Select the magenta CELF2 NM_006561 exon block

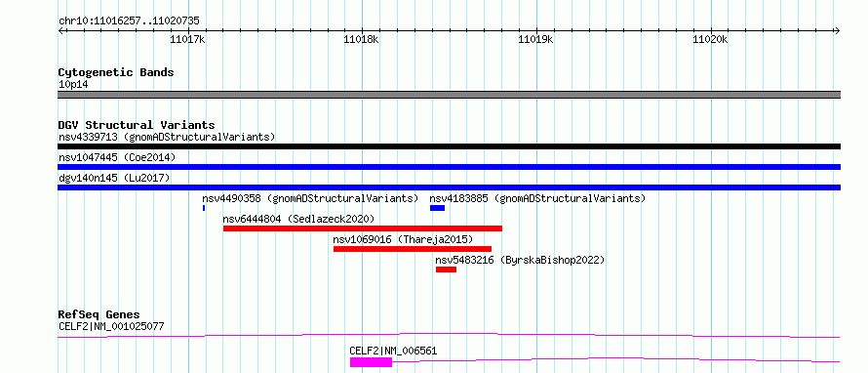[x=371, y=362]
